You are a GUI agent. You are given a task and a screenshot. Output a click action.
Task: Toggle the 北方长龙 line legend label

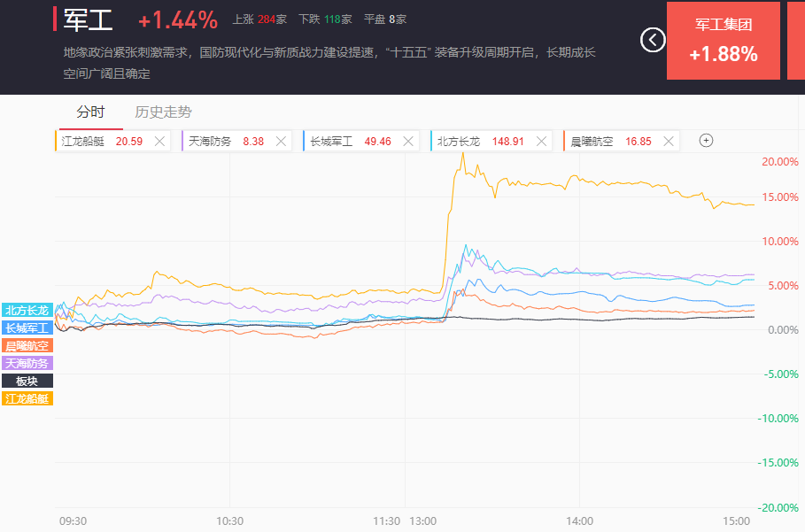[x=27, y=310]
